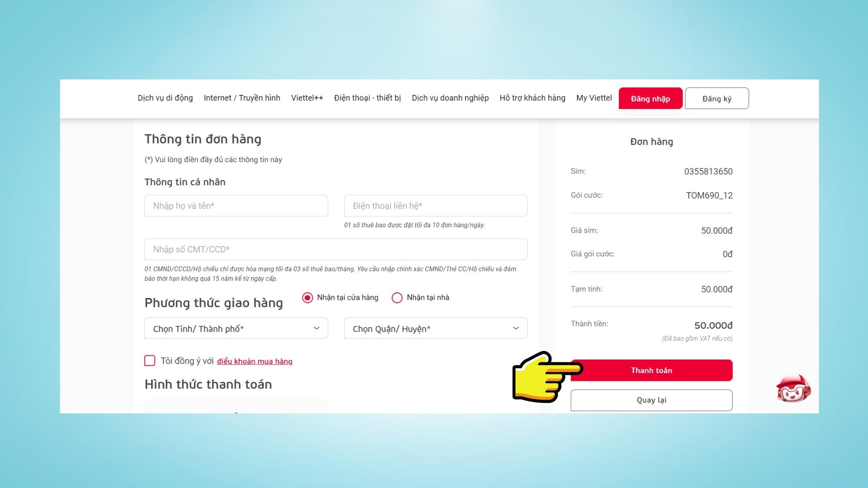Open 'Điện thoại - thiết bị' menu
Screen dimensions: 868x488
368,98
